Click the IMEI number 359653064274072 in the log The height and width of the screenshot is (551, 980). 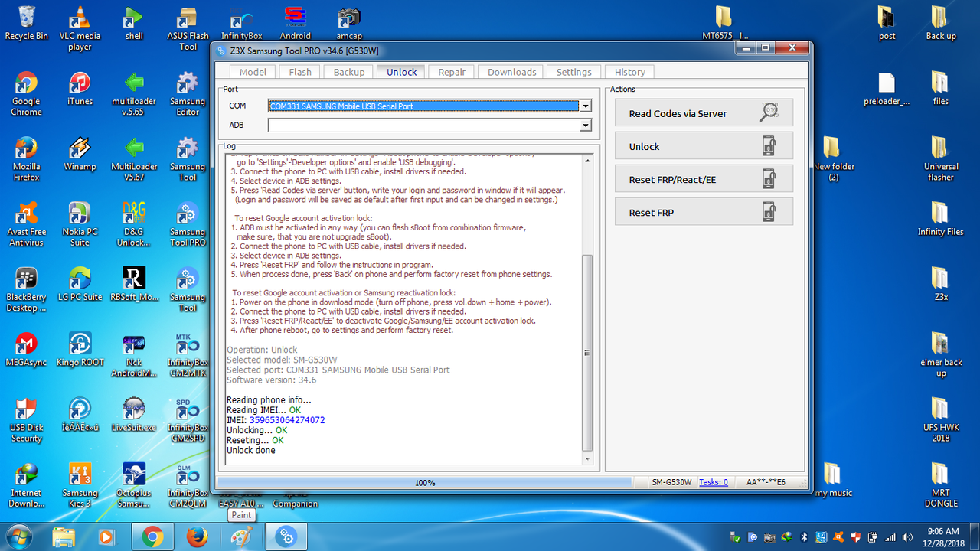point(287,420)
